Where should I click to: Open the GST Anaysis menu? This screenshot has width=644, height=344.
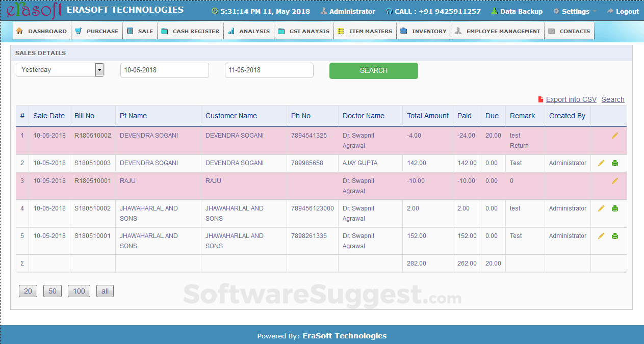(304, 31)
